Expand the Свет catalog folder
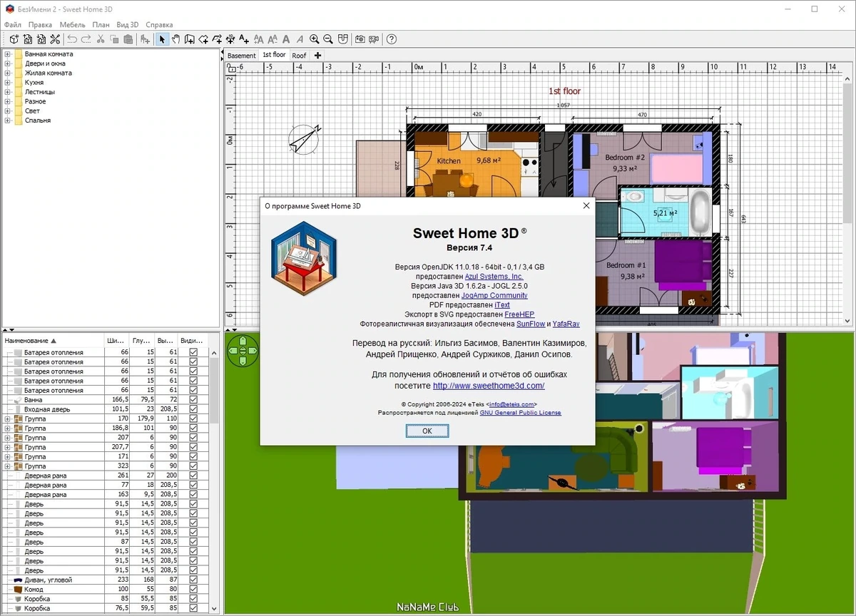Screen dimensions: 856x616 (8, 111)
